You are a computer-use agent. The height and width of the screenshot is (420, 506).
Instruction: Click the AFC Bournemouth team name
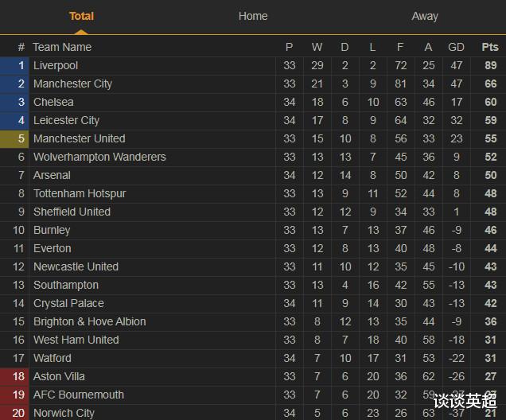[79, 395]
